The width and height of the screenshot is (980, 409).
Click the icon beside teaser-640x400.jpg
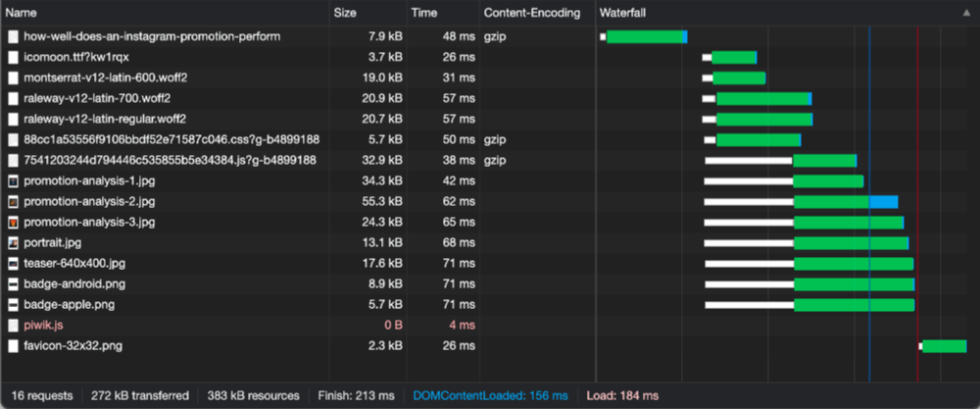(13, 263)
